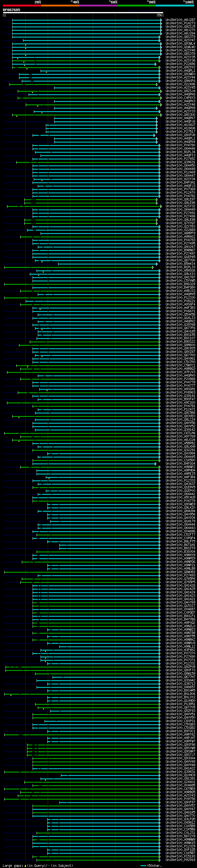
Task: Click the cyan =50char scale bar icon
Action: pos(143,865)
